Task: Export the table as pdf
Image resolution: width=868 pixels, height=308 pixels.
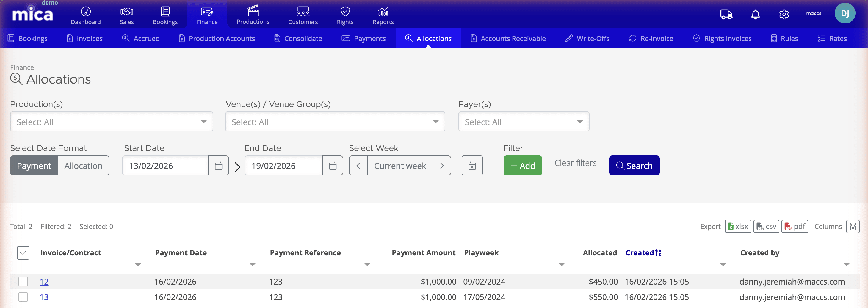Action: (795, 226)
